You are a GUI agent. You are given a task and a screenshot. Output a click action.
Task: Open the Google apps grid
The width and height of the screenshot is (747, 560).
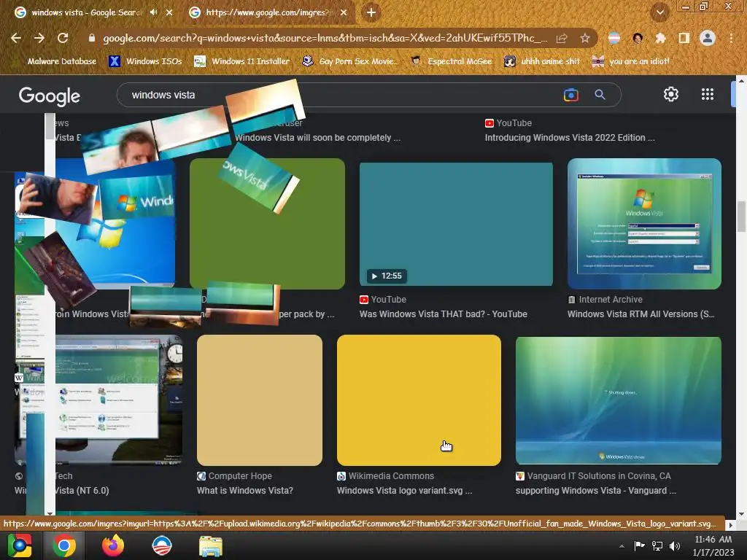[x=708, y=94]
